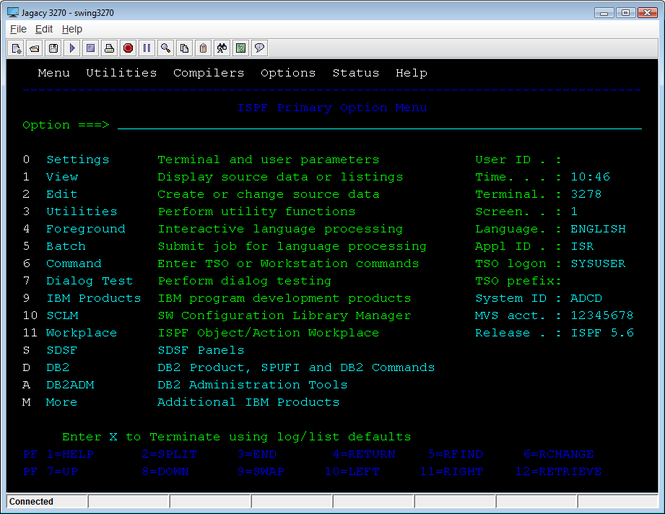Screen dimensions: 665x514
Task: Click PF key 12=RETRIEVE
Action: tap(559, 472)
